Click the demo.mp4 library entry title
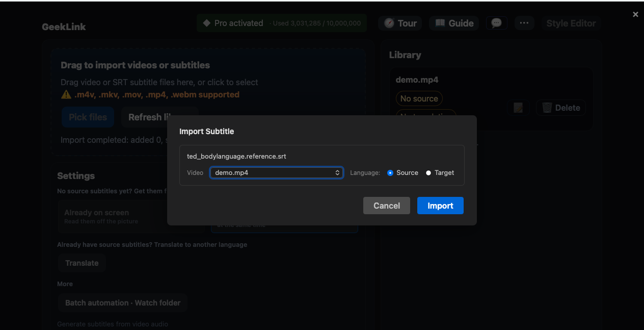Image resolution: width=644 pixels, height=330 pixels. [417, 80]
